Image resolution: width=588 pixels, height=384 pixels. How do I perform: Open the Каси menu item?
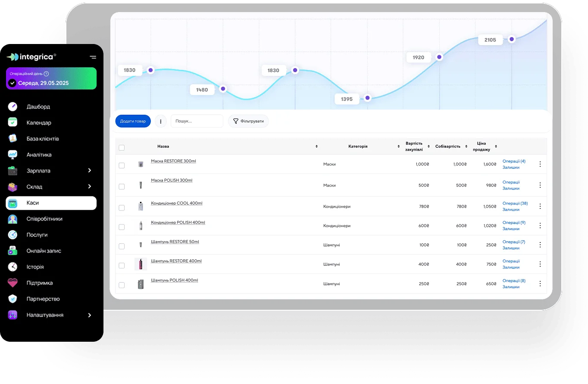pos(51,203)
